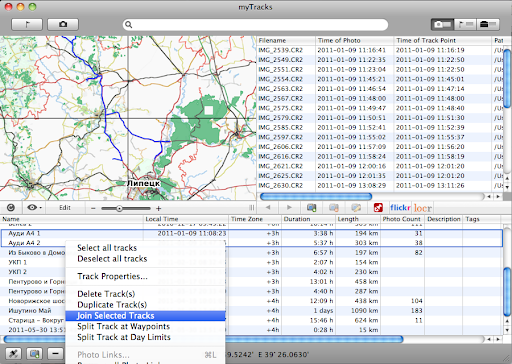Click the Липецк city label on map
This screenshot has width=512, height=364.
(x=143, y=183)
